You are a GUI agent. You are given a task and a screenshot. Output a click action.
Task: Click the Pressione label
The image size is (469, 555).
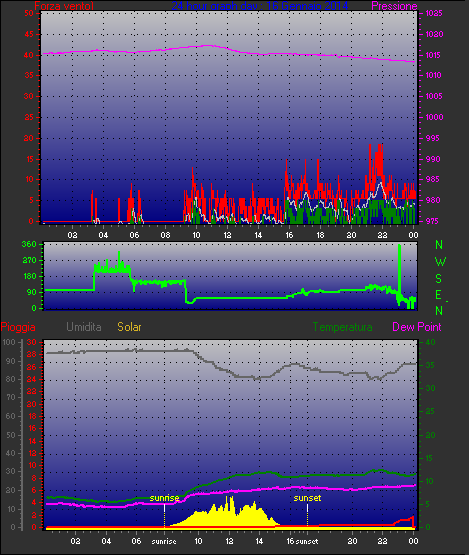(x=394, y=6)
